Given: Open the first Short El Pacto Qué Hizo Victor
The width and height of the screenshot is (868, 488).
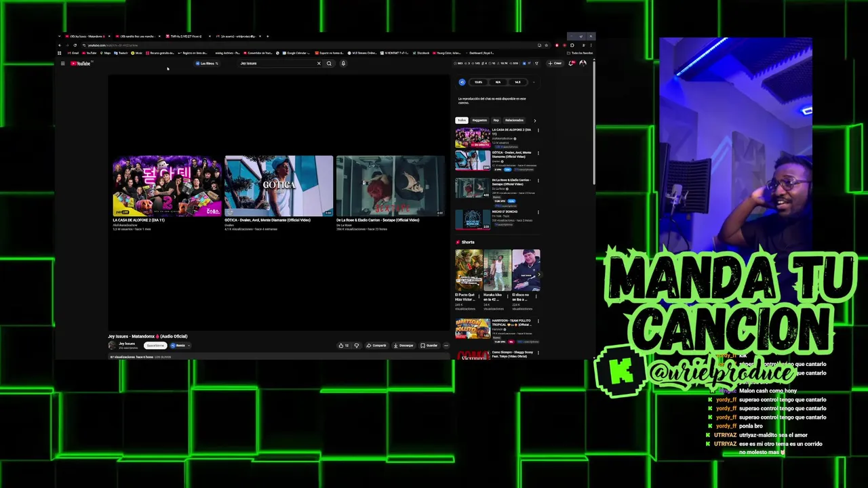Looking at the screenshot, I should (x=469, y=270).
